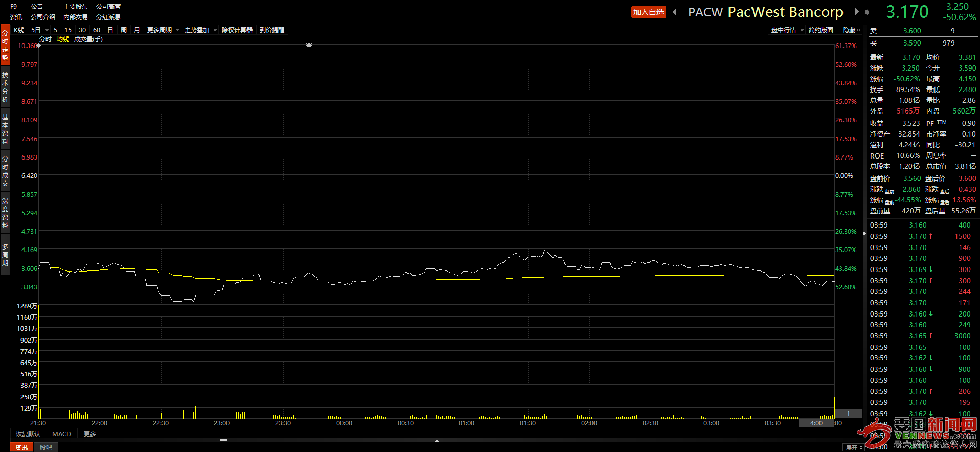Open 内部交易 insider trading page
Viewport: 980px width, 452px height.
click(76, 17)
